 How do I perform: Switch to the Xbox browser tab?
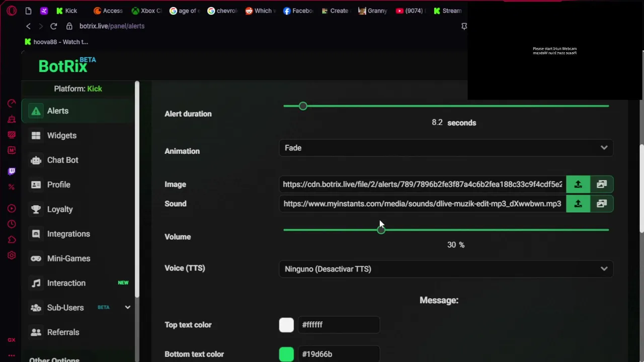[x=146, y=11]
